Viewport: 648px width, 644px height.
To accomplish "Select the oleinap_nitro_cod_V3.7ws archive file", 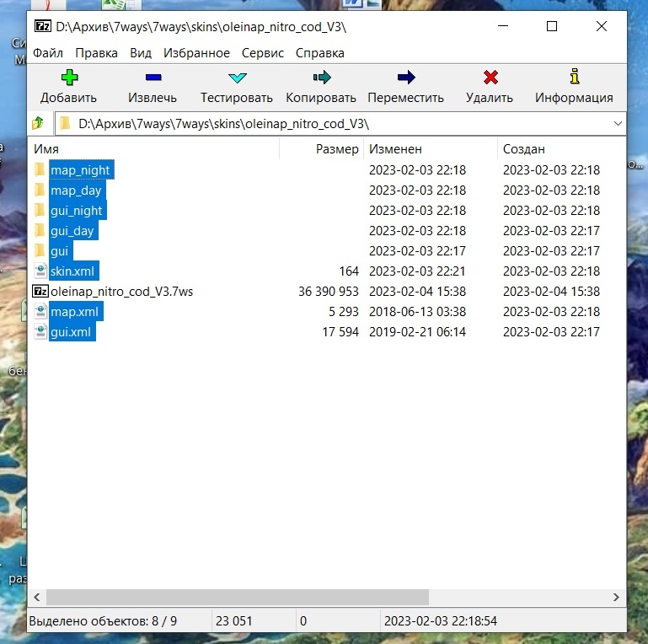I will 122,292.
